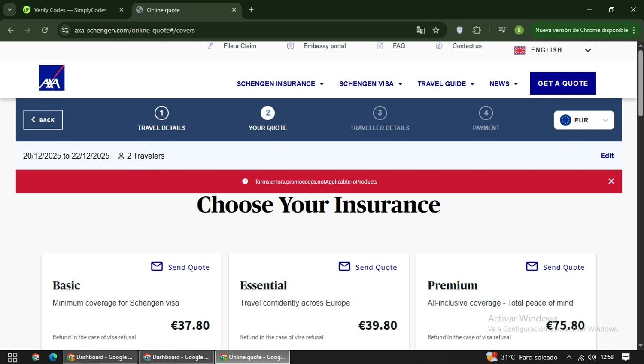Open first Dashboard Google taskbar window

[100, 357]
